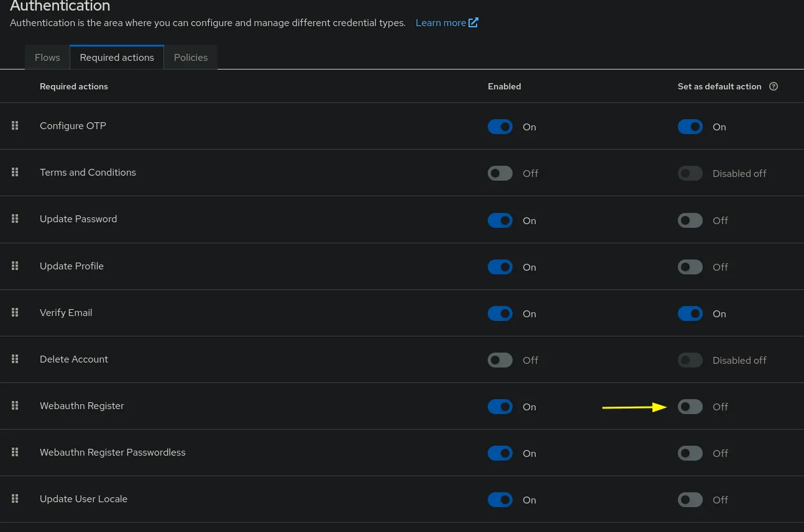Click the Update Profile row drag handle

point(15,266)
